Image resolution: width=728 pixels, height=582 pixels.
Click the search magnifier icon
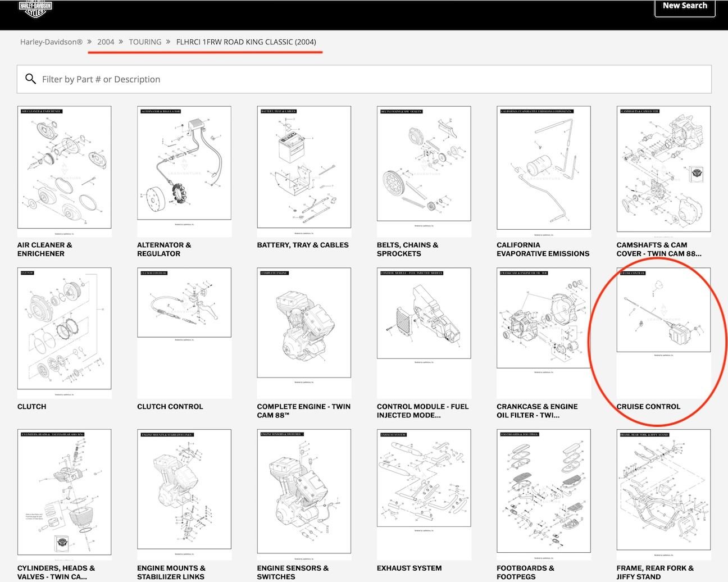[31, 79]
